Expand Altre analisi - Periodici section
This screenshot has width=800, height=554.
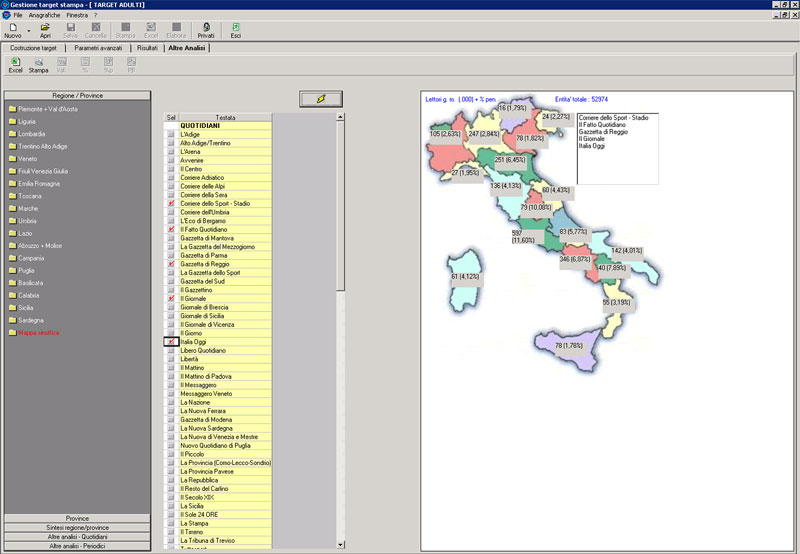coord(77,546)
